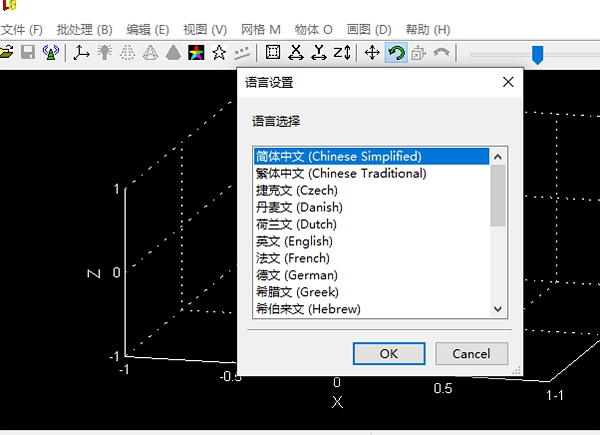
Task: Confirm language with the OK button
Action: [x=389, y=354]
